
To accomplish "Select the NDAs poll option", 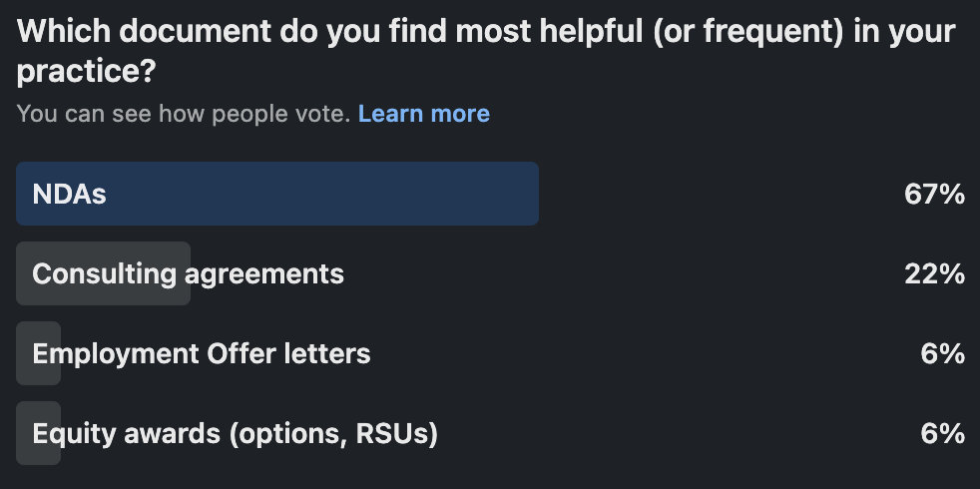I will (x=70, y=194).
